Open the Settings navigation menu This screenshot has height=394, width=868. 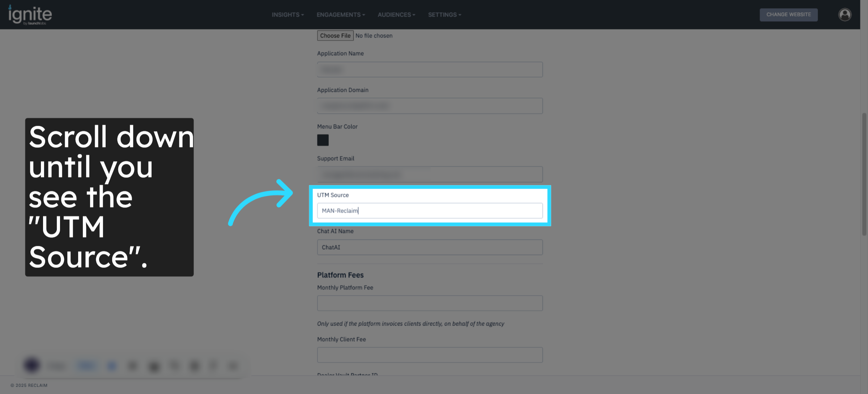444,15
